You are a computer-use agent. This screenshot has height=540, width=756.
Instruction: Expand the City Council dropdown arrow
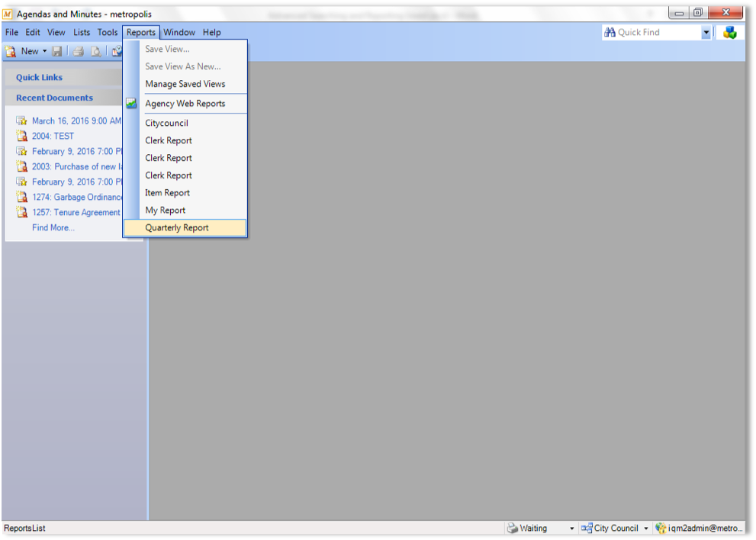tap(646, 529)
